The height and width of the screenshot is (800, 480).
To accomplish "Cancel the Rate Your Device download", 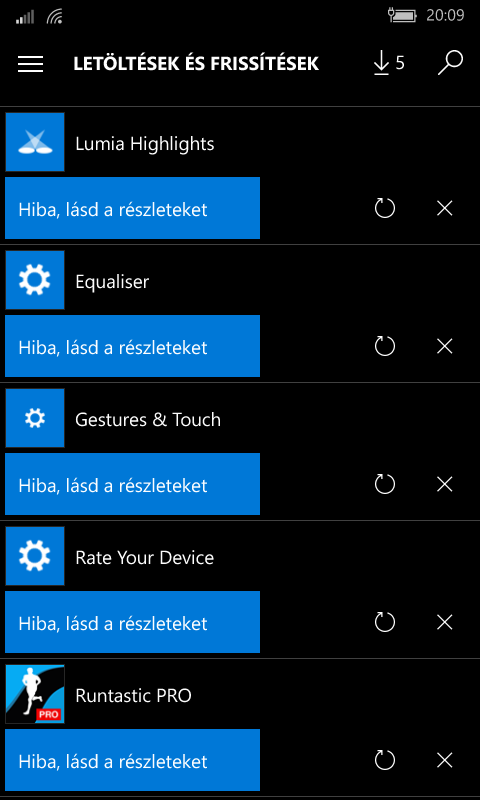I will tap(445, 622).
